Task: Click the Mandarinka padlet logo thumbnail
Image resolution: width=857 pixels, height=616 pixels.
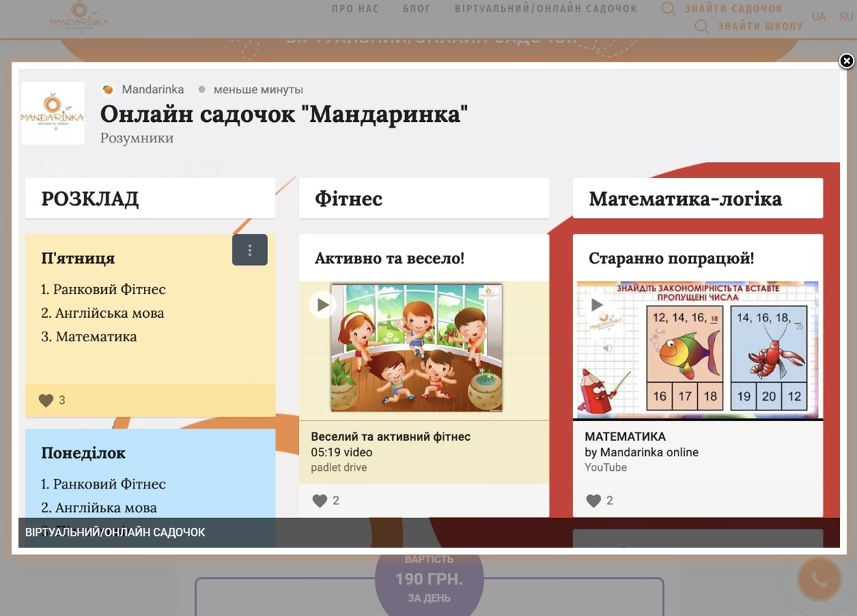Action: (53, 113)
